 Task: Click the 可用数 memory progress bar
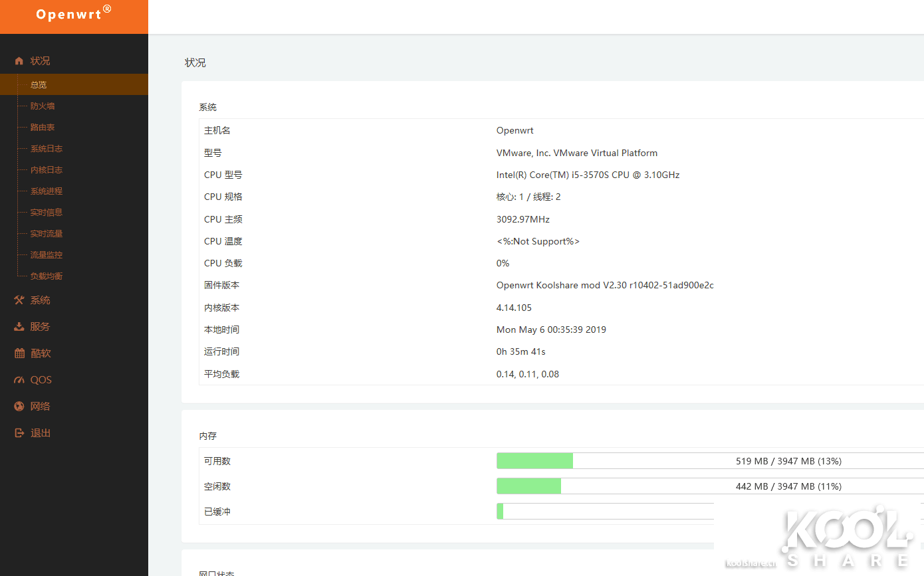tap(709, 461)
